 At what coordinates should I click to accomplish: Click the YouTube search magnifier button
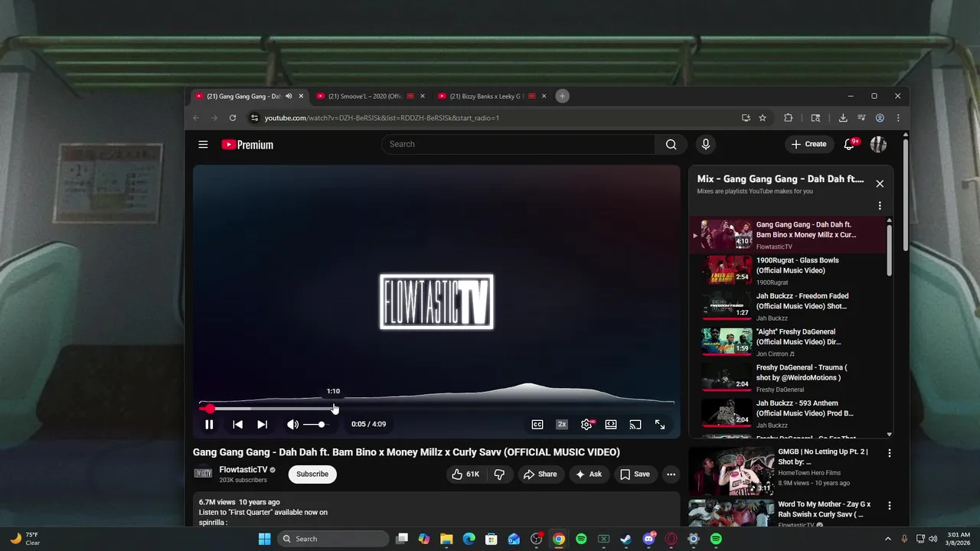pos(671,145)
